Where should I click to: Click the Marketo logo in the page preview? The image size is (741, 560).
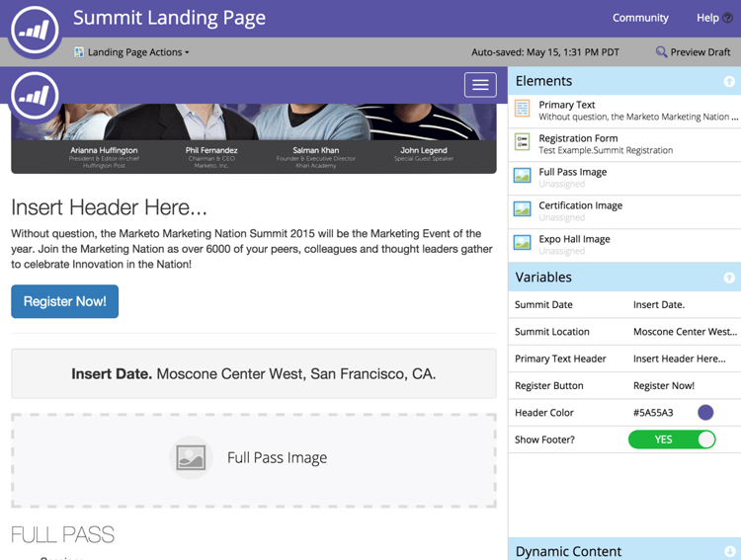36,96
